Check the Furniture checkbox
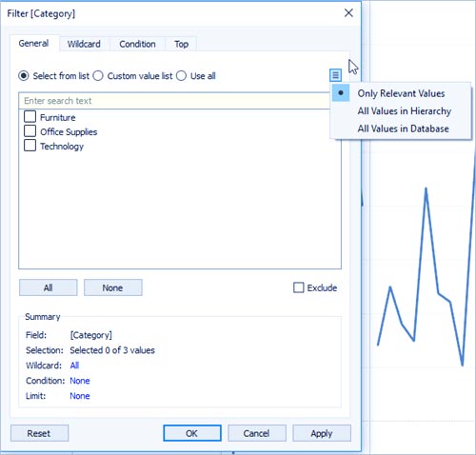Screen dimensions: 476x455 pos(30,116)
